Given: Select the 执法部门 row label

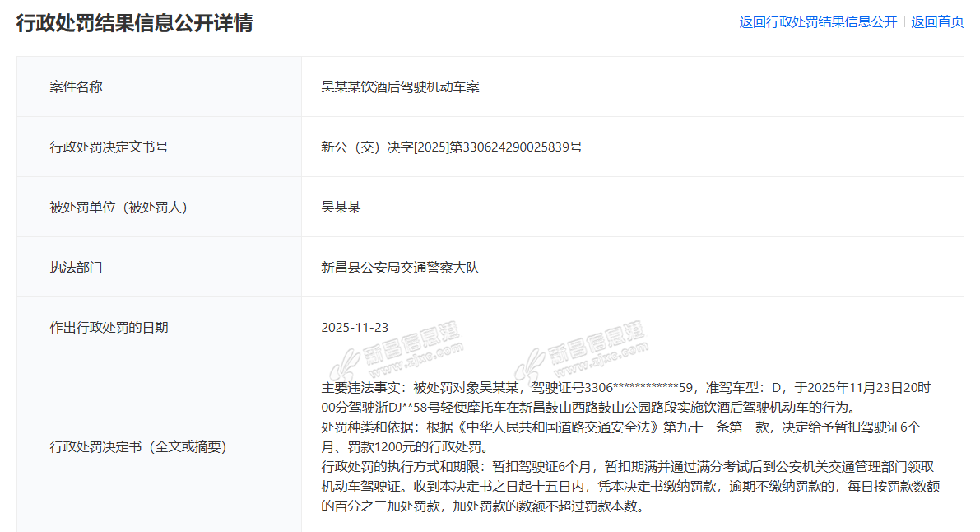Looking at the screenshot, I should [76, 268].
